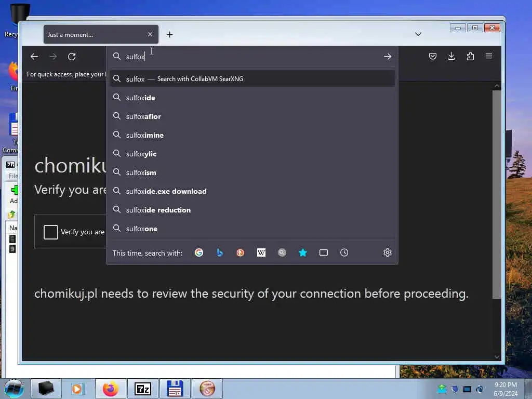The image size is (532, 399).
Task: Pick the 'sulfoximine' suggestion
Action: (252, 135)
